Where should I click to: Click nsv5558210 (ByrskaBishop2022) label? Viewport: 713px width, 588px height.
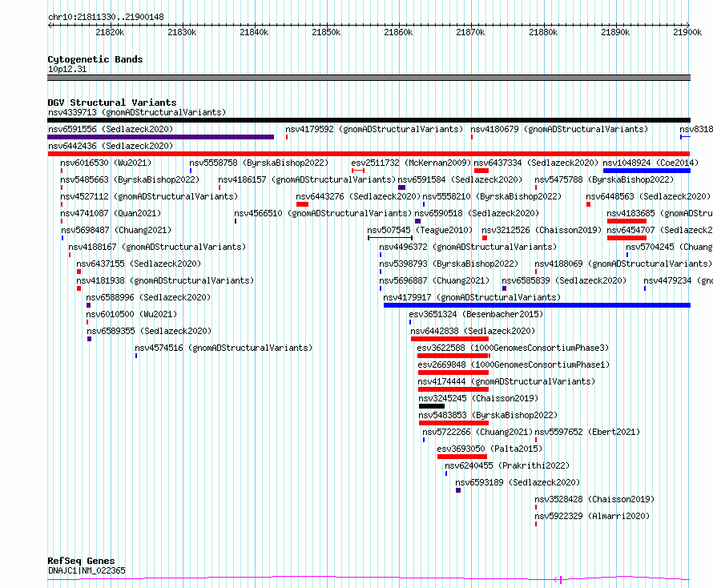(492, 196)
